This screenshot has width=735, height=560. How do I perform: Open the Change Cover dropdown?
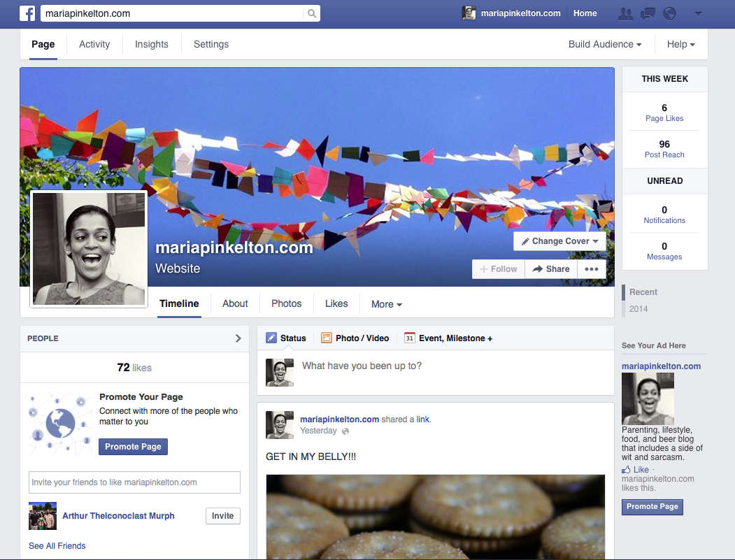point(559,241)
